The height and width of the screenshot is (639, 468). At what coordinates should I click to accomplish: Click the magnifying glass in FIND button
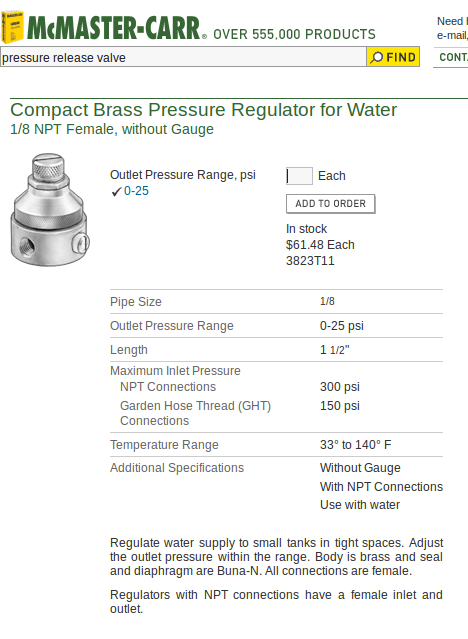pyautogui.click(x=377, y=57)
